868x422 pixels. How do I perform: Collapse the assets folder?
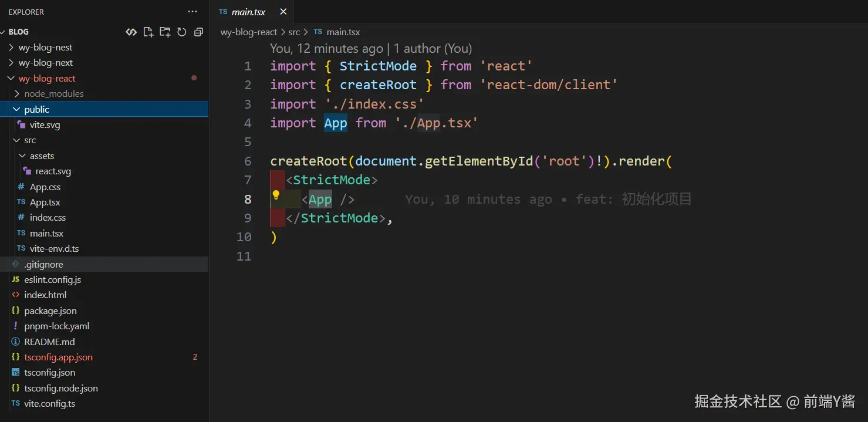(x=22, y=156)
